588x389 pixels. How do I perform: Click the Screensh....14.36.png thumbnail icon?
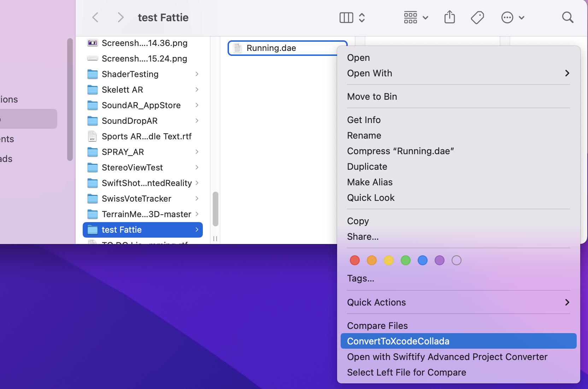pos(93,43)
